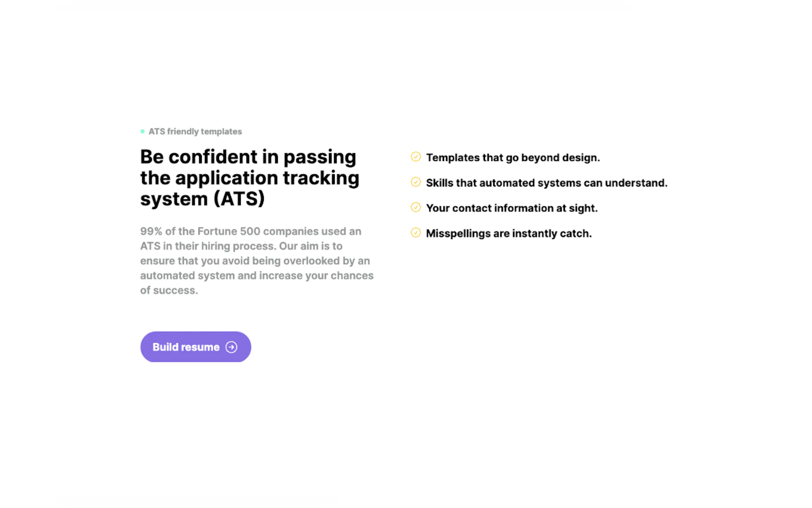
Task: Click the text Misspellings are instantly catch
Action: click(x=509, y=234)
